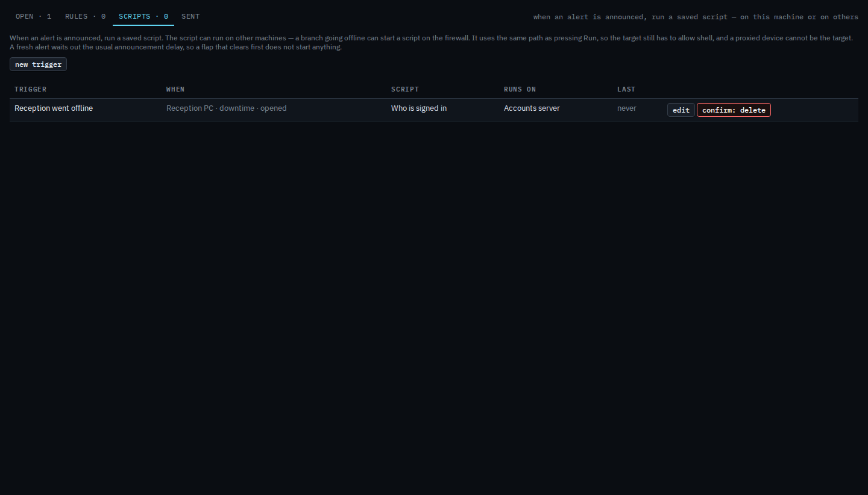868x495 pixels.
Task: Click the new trigger button
Action: point(38,64)
